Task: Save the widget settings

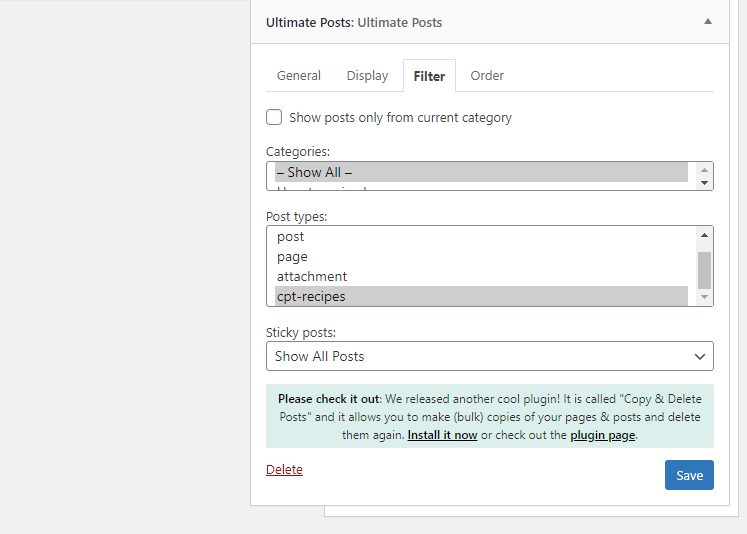Action: [x=689, y=475]
